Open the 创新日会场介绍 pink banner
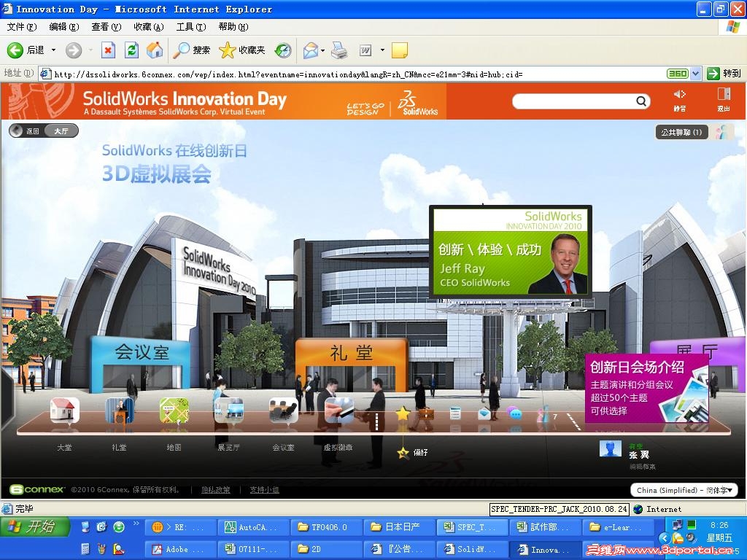Image resolution: width=747 pixels, height=560 pixels. pos(646,388)
